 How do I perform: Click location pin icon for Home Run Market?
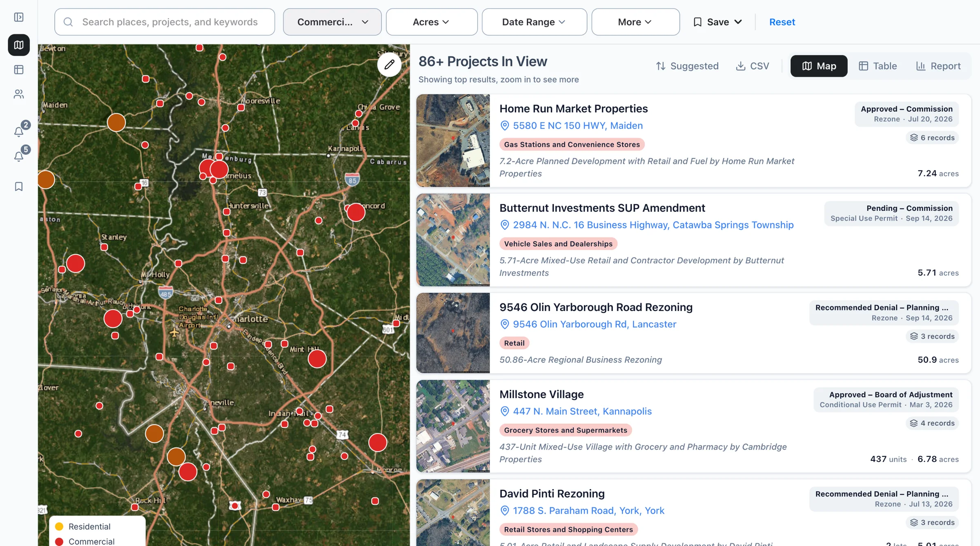pos(505,125)
